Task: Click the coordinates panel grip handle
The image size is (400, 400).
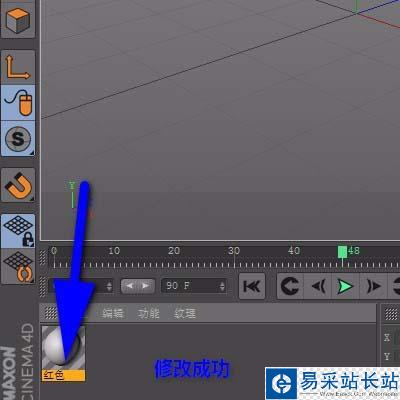Action: click(391, 314)
